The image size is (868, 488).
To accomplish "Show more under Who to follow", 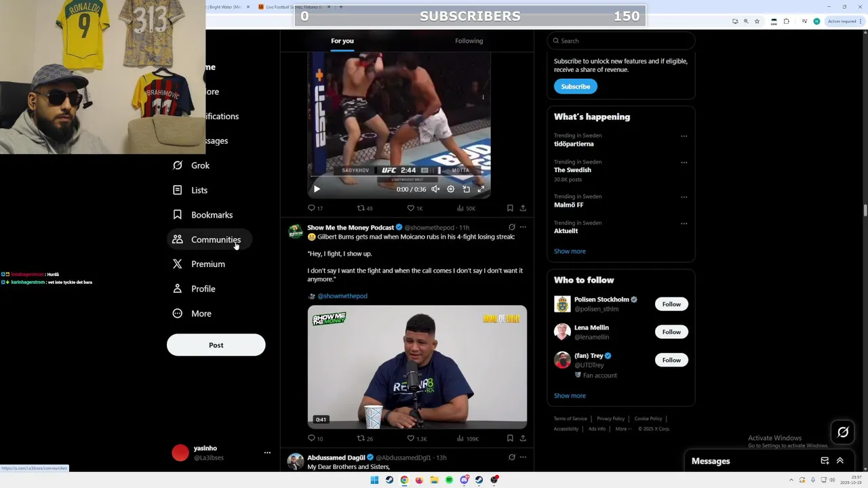I will (570, 396).
